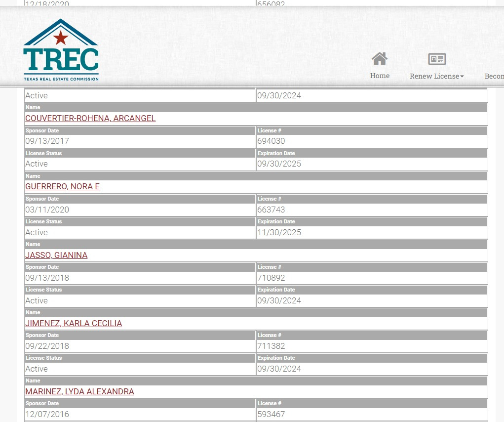Select expiration date 11/30/2025

tap(279, 233)
